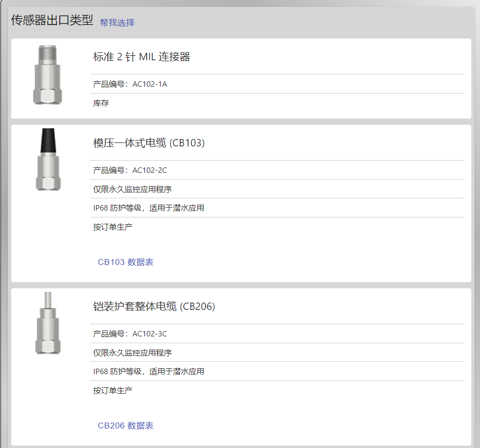Click IP68 防护等级 line in CB206 card
This screenshot has width=480, height=448.
(149, 372)
